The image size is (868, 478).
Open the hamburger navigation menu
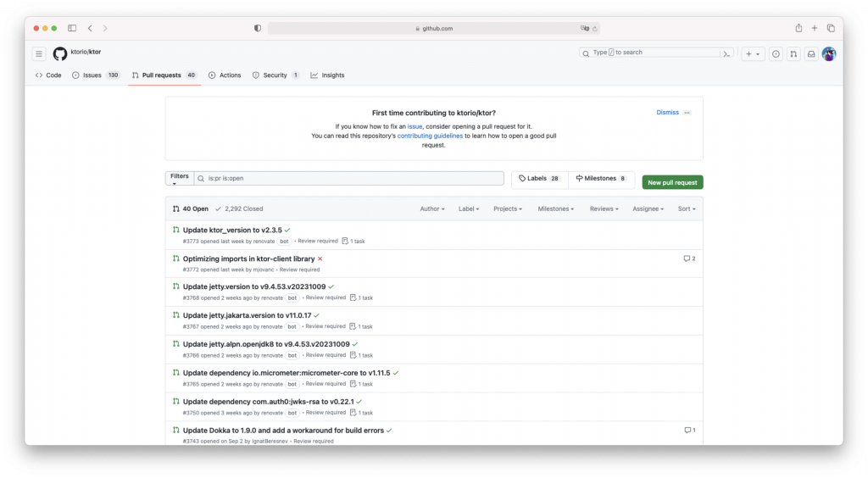pyautogui.click(x=39, y=53)
